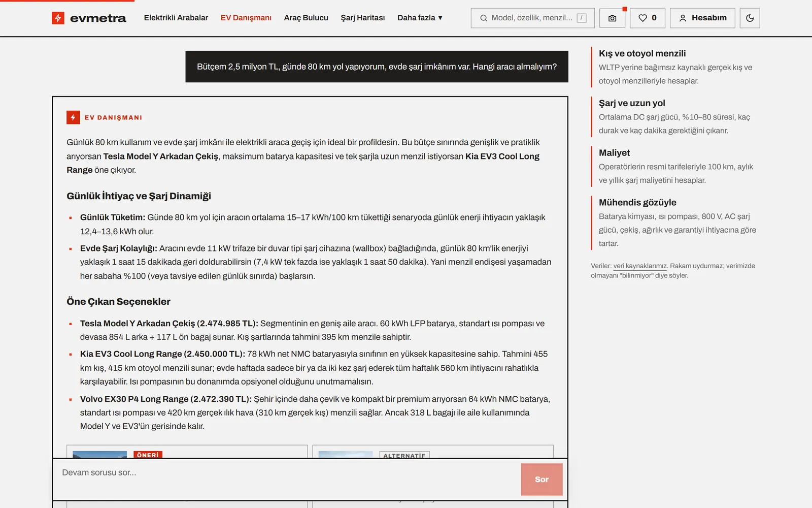Click the ALTERNATİF badge on vehicle card

coord(404,455)
